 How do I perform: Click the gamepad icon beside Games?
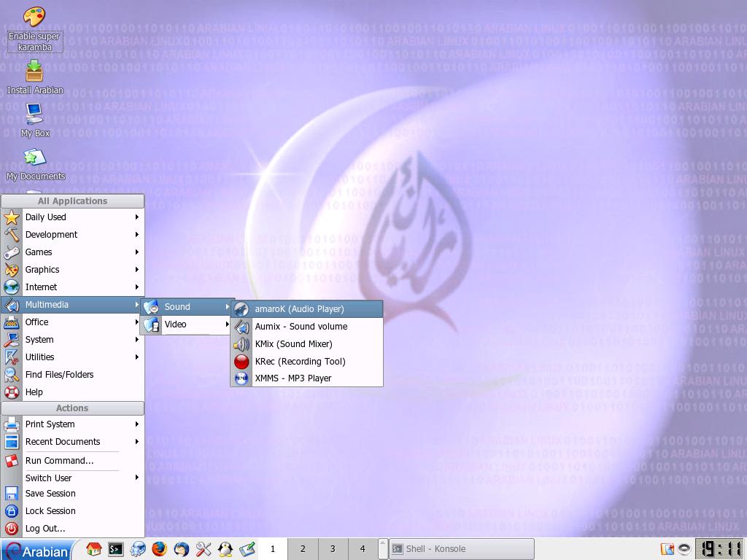tap(12, 252)
